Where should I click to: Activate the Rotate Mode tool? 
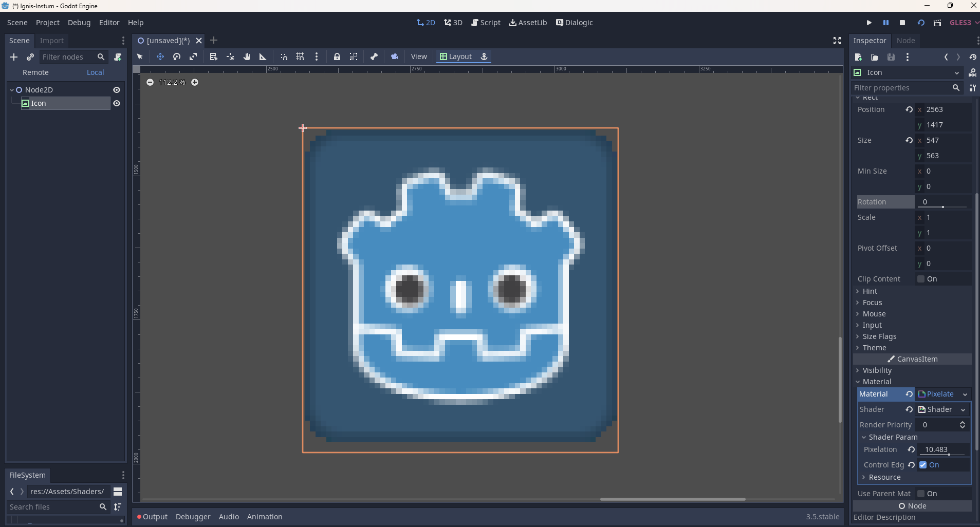click(177, 57)
